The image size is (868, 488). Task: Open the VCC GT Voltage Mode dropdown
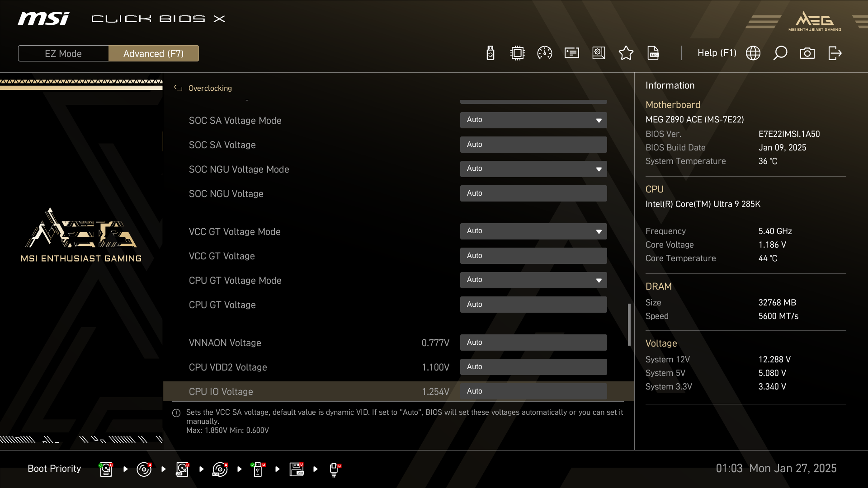(533, 231)
